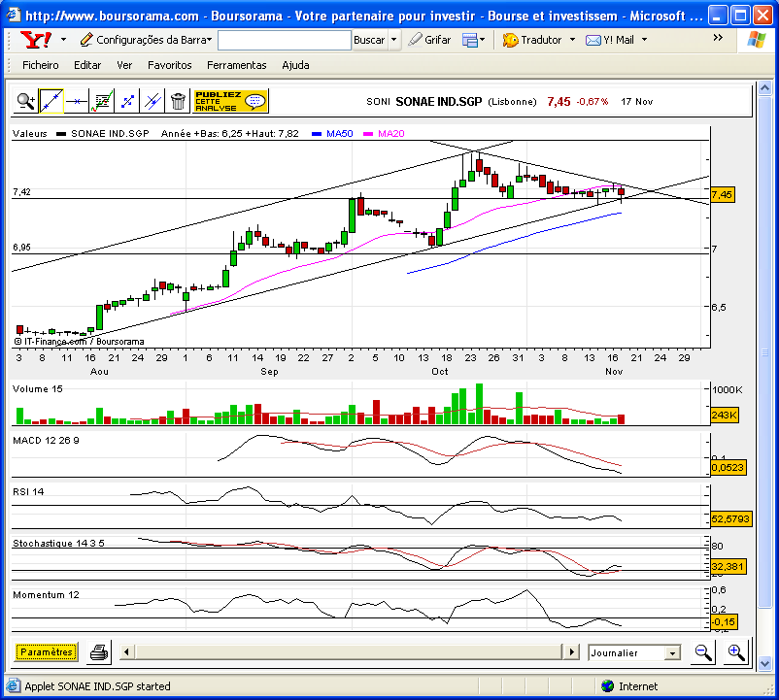This screenshot has height=700, width=779.
Task: Open the Ficheiro menu
Action: (40, 65)
